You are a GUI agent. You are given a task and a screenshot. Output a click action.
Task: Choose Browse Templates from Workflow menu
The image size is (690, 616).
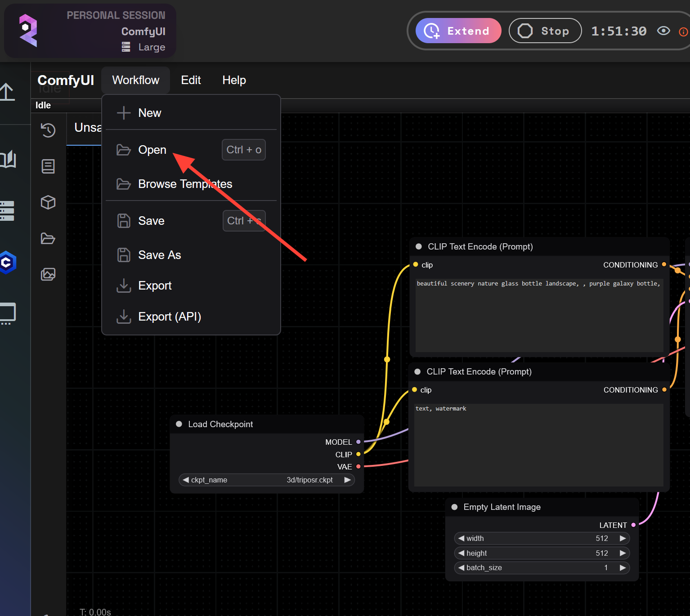(x=184, y=184)
